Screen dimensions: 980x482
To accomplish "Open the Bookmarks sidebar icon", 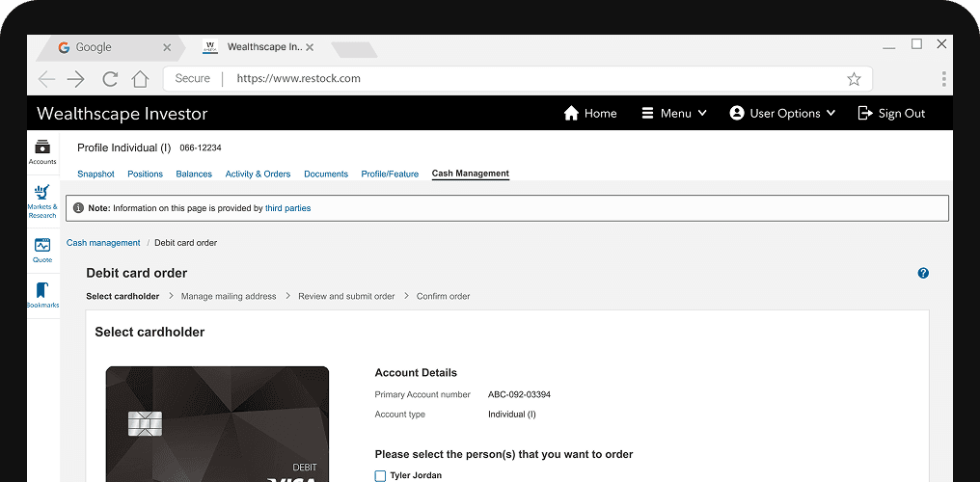I will (x=42, y=296).
